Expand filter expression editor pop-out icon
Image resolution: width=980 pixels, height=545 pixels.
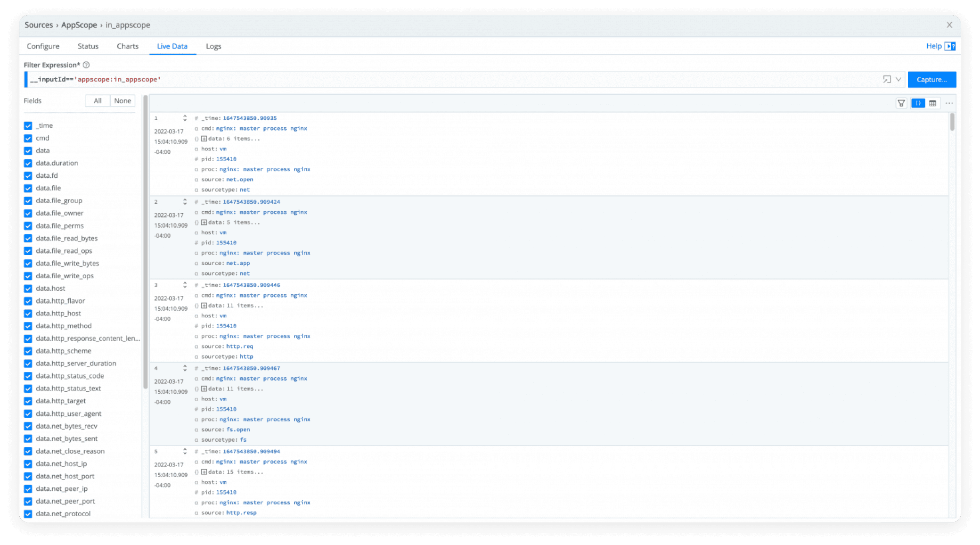[x=887, y=79]
